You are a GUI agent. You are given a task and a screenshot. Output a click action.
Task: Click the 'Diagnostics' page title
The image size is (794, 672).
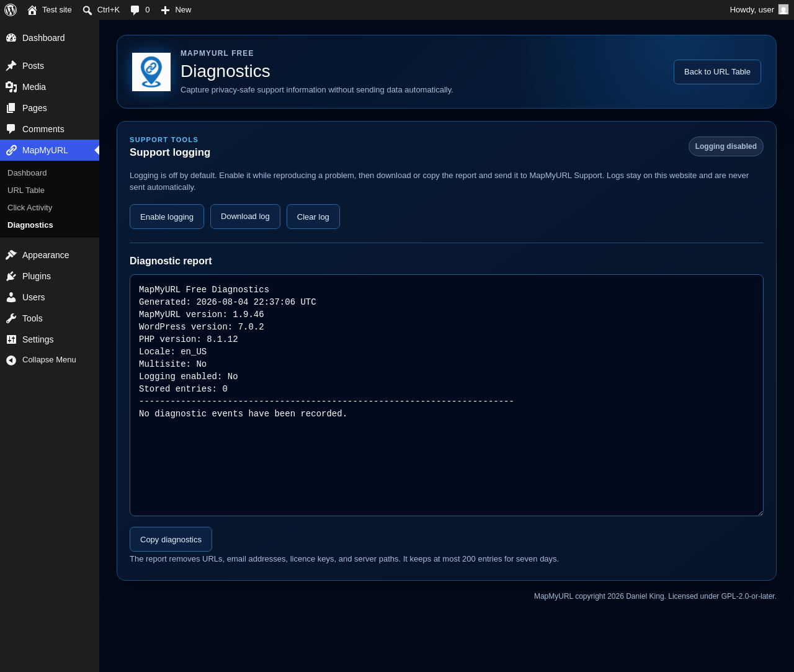pos(225,71)
